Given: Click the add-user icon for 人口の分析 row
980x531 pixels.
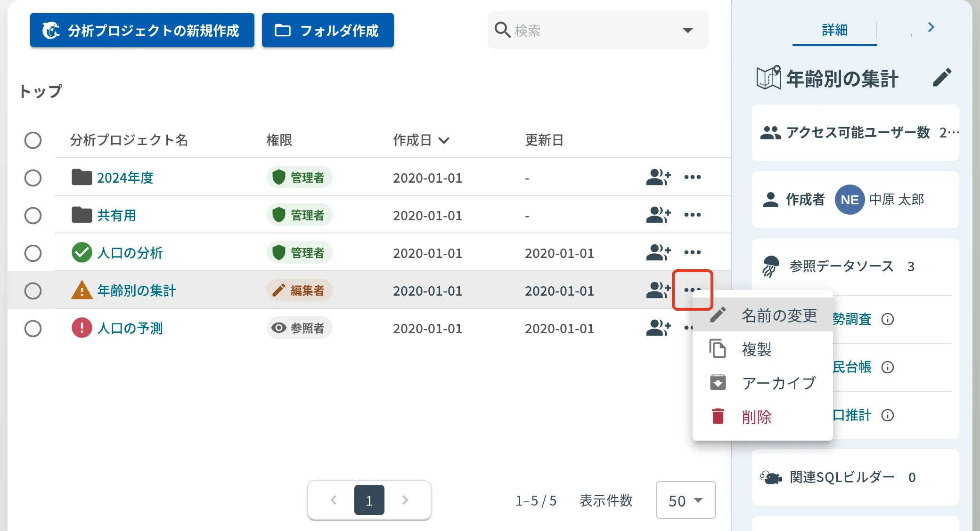Looking at the screenshot, I should click(658, 253).
